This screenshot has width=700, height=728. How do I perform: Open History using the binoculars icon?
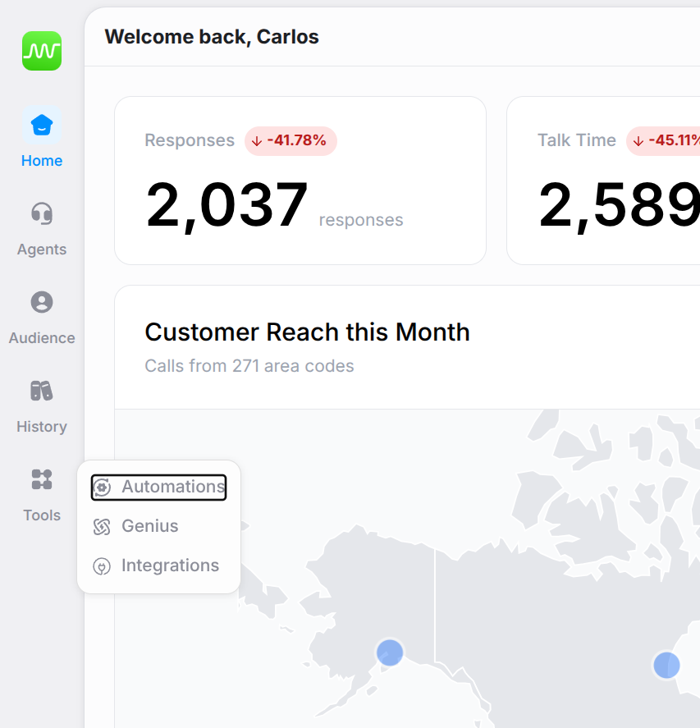tap(41, 390)
